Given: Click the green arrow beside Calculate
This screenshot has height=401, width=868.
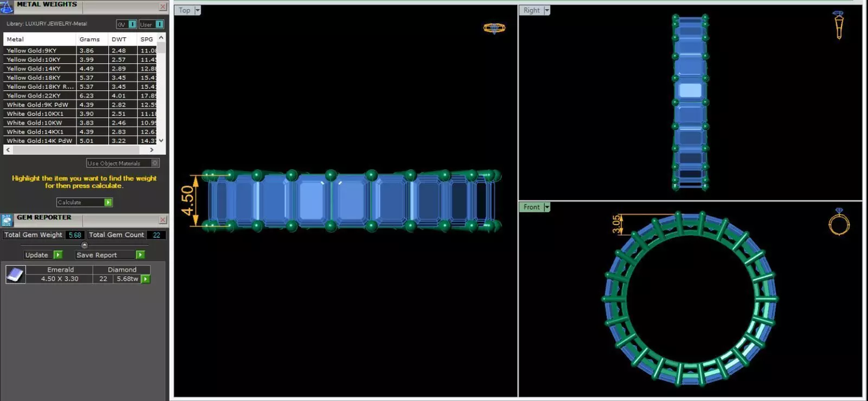Looking at the screenshot, I should (108, 202).
